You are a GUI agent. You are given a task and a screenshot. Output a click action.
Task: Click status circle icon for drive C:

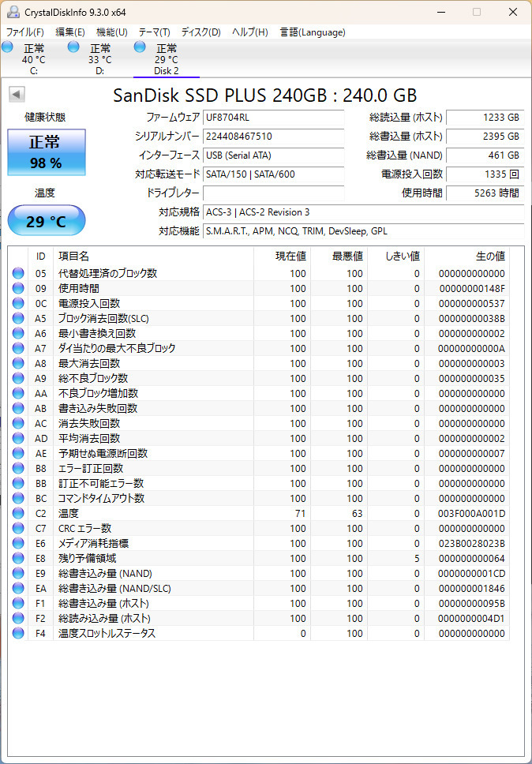click(x=7, y=47)
